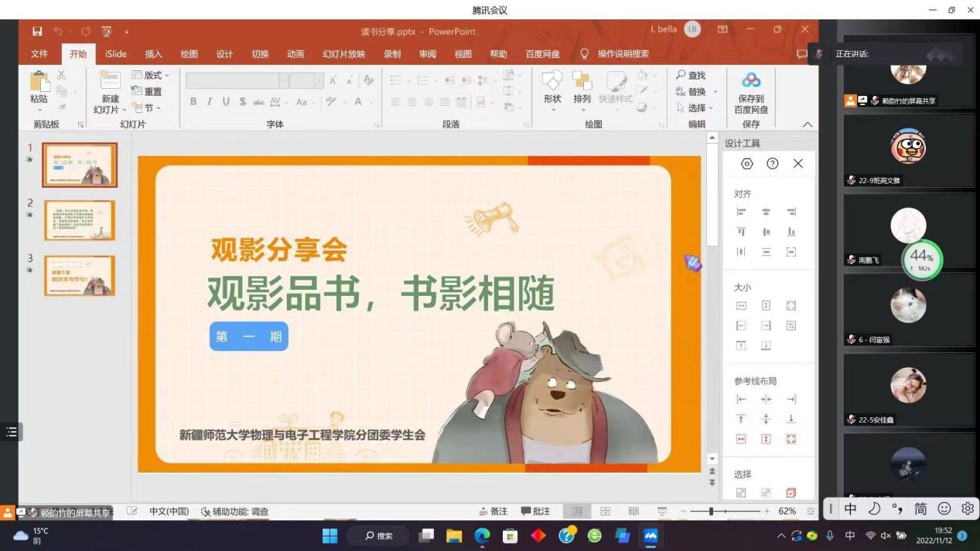Screen dimensions: 980x551
Task: Open the Insert (插入) tab
Action: coord(153,54)
